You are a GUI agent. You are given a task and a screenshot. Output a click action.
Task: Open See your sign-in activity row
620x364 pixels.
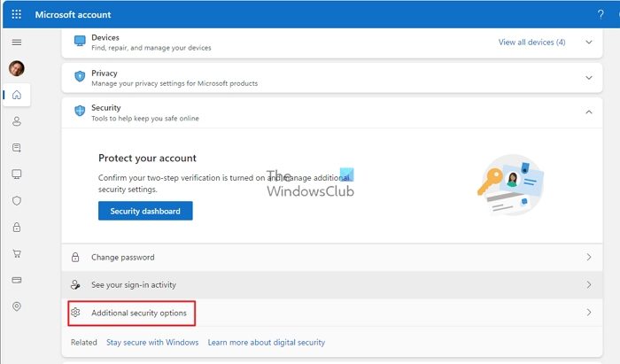tap(134, 285)
